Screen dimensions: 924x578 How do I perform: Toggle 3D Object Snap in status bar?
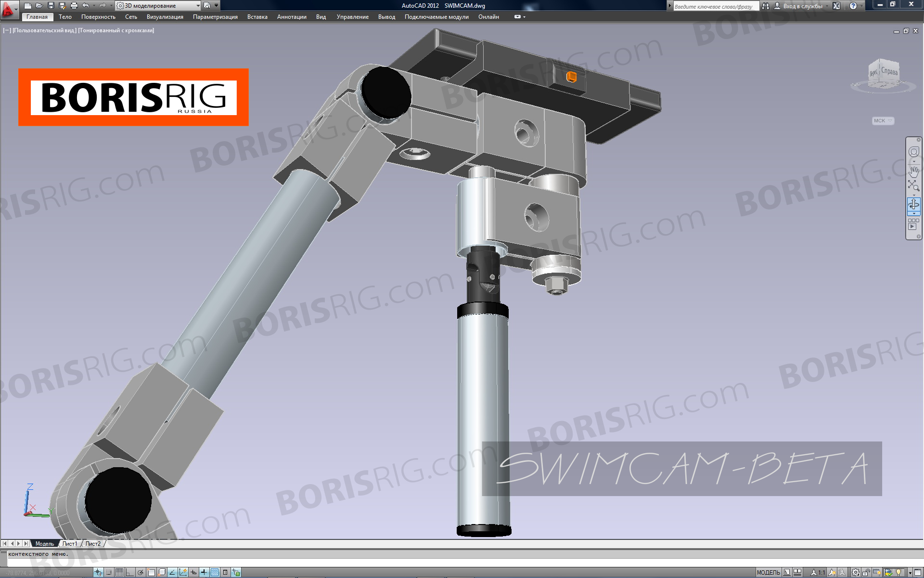tap(162, 572)
